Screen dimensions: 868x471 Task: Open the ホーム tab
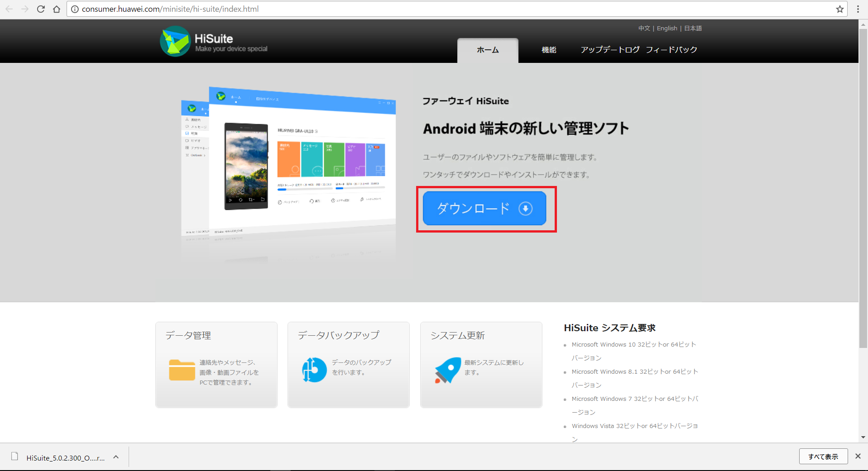tap(488, 50)
